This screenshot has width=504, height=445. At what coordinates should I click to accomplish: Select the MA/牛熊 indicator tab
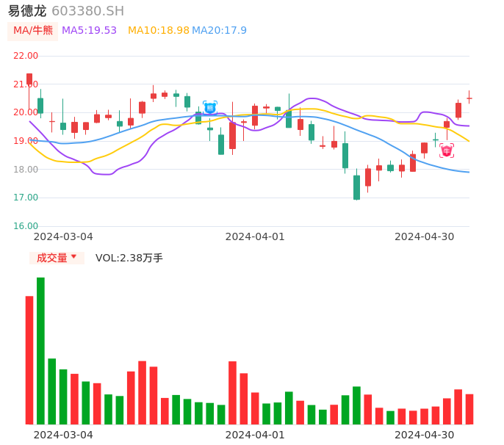click(33, 31)
